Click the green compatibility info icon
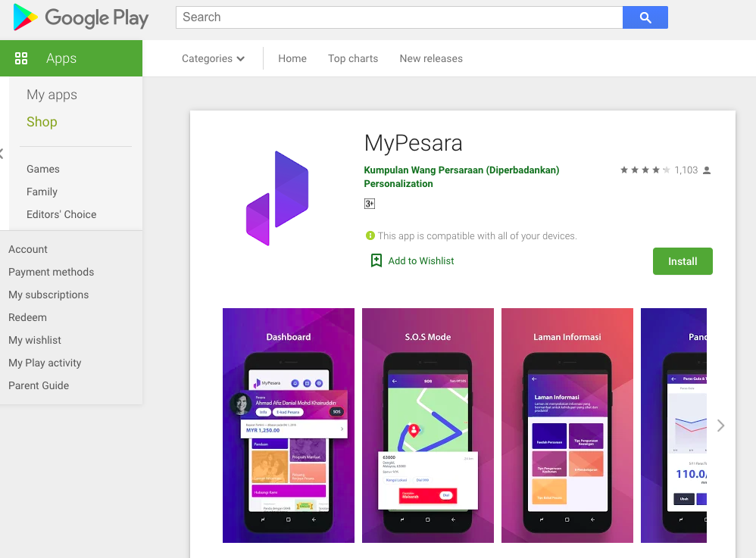Image resolution: width=756 pixels, height=558 pixels. pyautogui.click(x=370, y=235)
